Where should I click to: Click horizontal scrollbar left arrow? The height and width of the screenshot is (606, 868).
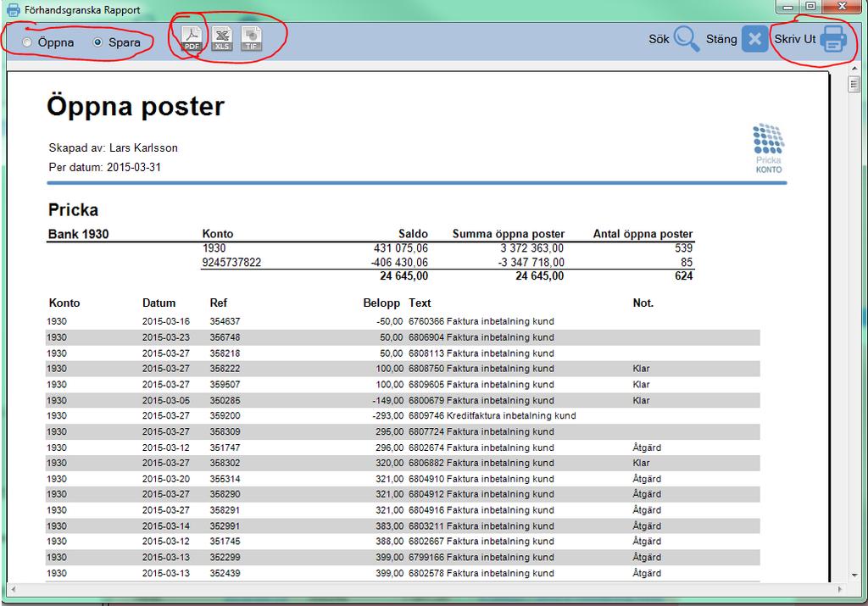point(14,589)
